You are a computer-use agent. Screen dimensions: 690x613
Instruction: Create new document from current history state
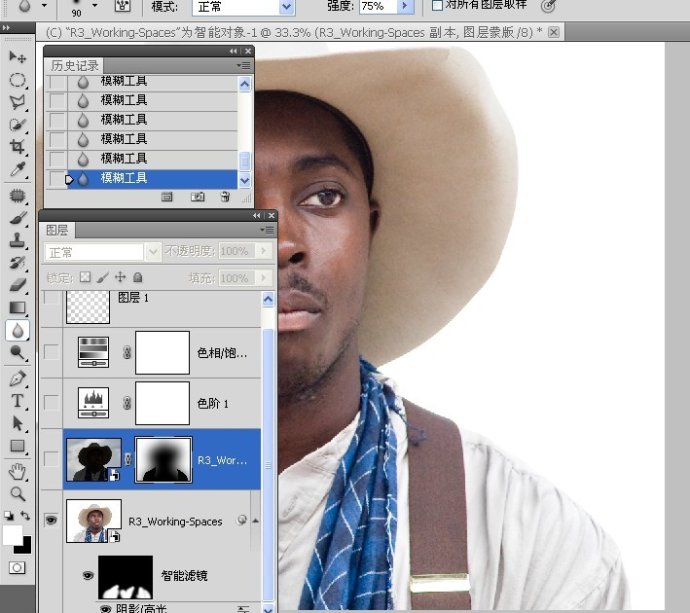click(167, 197)
